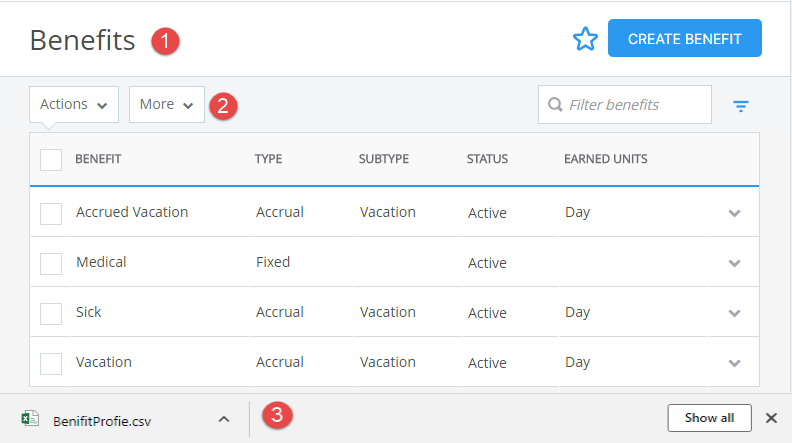792x443 pixels.
Task: Open the Medical benefit name
Action: 101,262
